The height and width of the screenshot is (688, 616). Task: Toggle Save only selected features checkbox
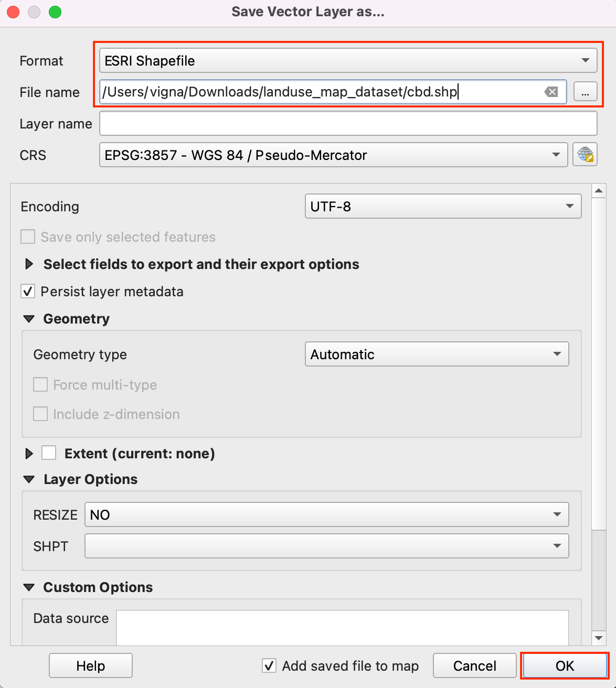28,237
